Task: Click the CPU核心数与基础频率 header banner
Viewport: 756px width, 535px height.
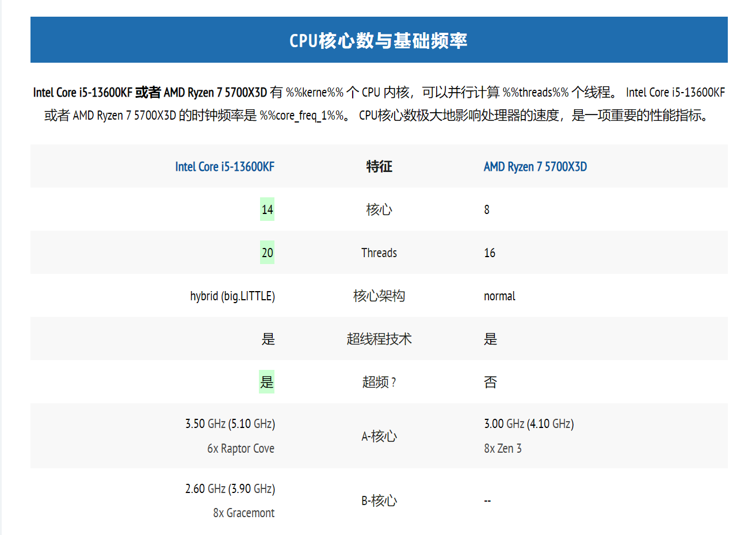Action: [379, 40]
